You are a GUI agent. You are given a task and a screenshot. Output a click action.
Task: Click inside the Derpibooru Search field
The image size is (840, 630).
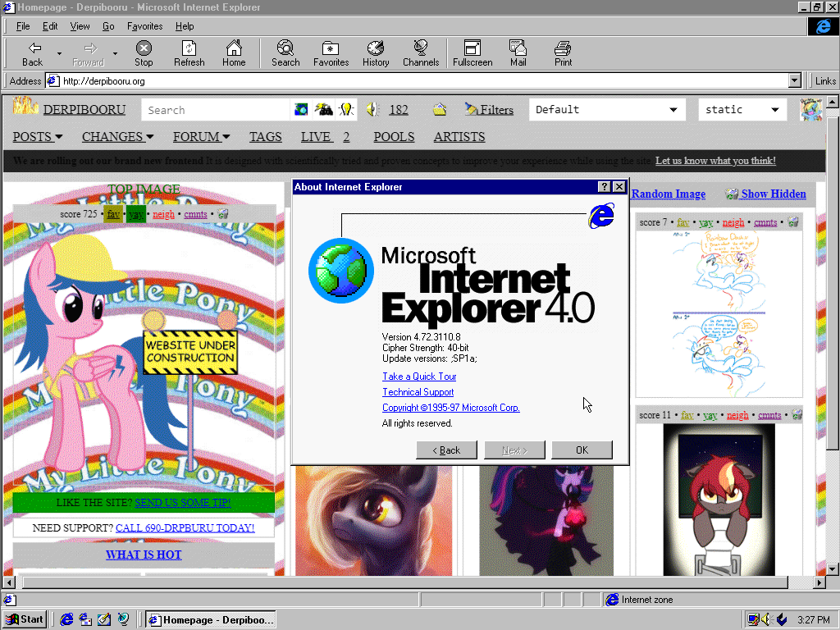[216, 110]
